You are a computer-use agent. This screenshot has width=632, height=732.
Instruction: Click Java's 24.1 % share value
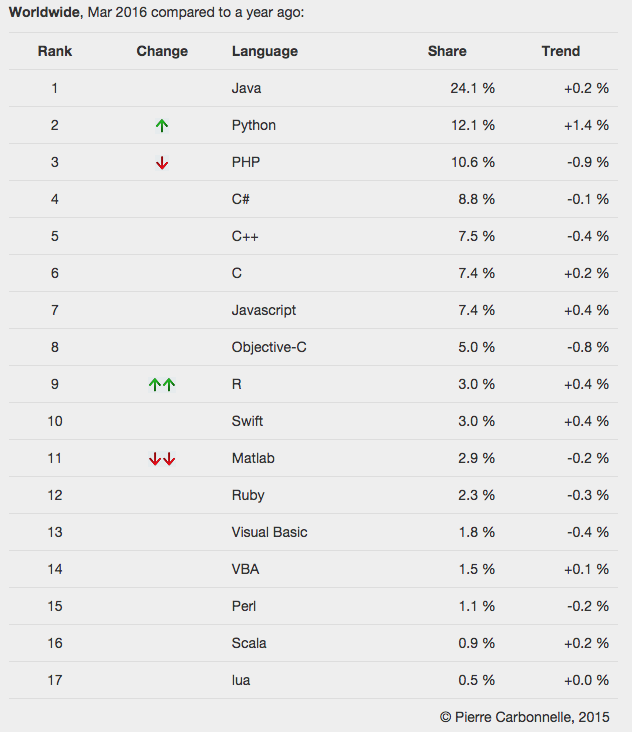click(472, 88)
